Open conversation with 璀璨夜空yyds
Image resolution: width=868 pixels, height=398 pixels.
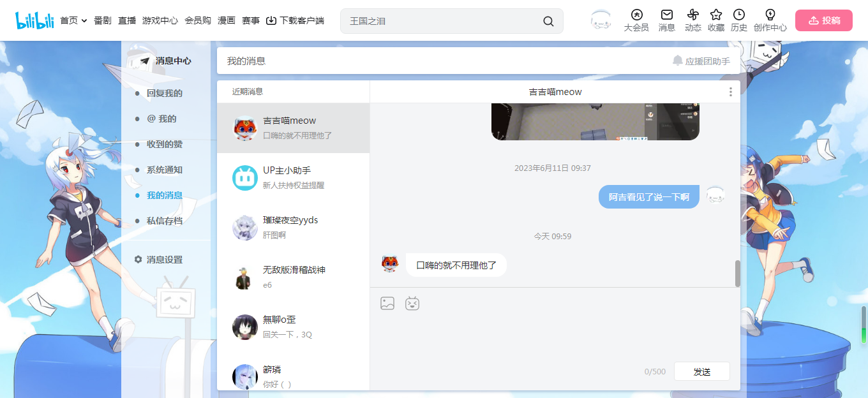pos(293,228)
